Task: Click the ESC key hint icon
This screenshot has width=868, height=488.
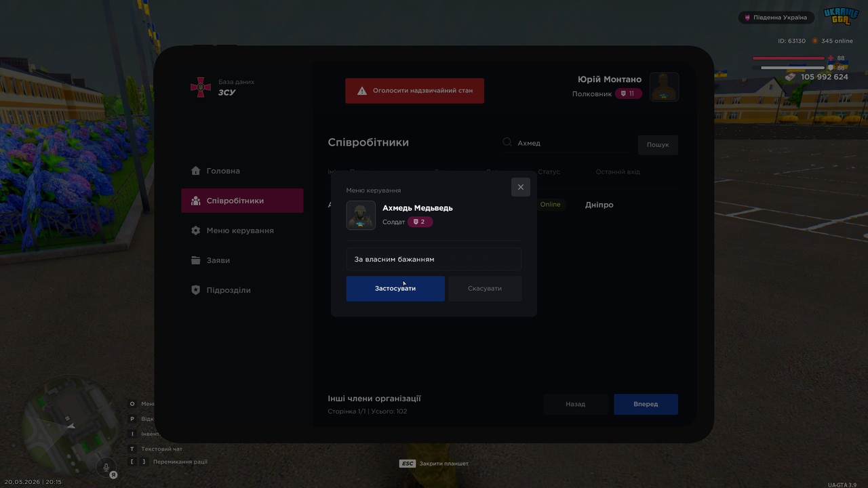Action: (x=408, y=464)
